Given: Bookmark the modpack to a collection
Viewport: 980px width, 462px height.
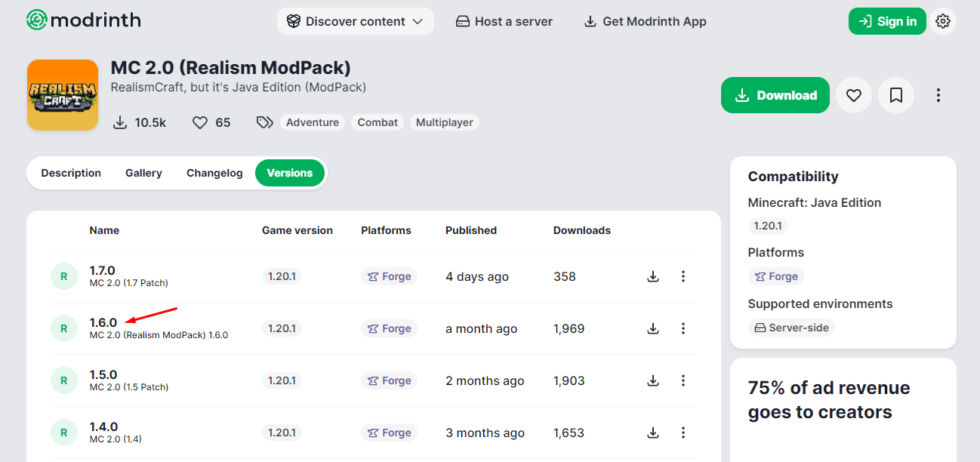Looking at the screenshot, I should coord(896,95).
